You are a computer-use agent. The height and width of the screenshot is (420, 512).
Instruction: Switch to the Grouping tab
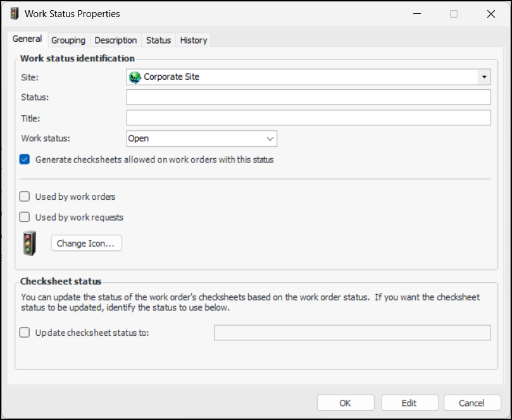pos(68,40)
